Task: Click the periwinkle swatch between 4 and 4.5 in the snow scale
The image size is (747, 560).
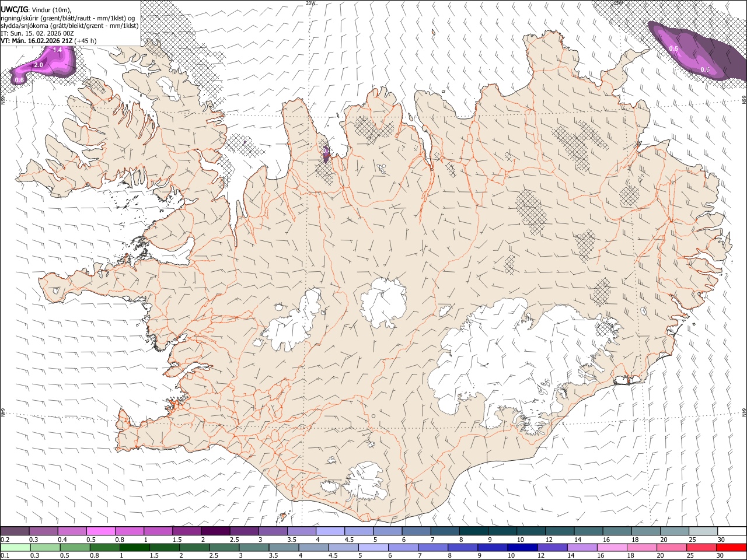Action: (x=330, y=531)
